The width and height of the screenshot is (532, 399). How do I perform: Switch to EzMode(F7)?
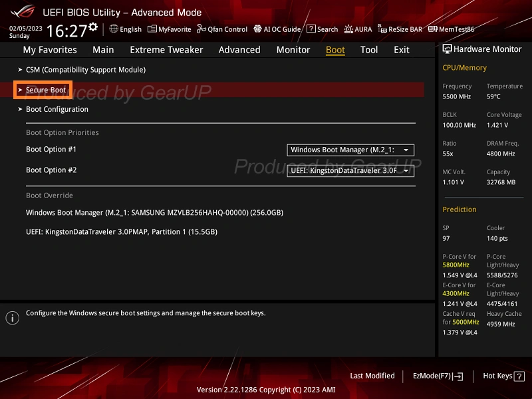438,376
